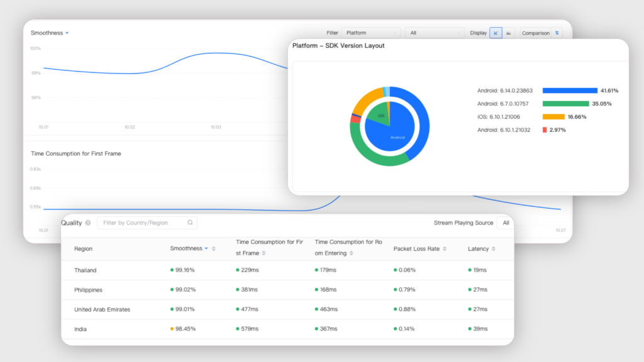Click Philippines' 381ms first frame value

point(249,290)
